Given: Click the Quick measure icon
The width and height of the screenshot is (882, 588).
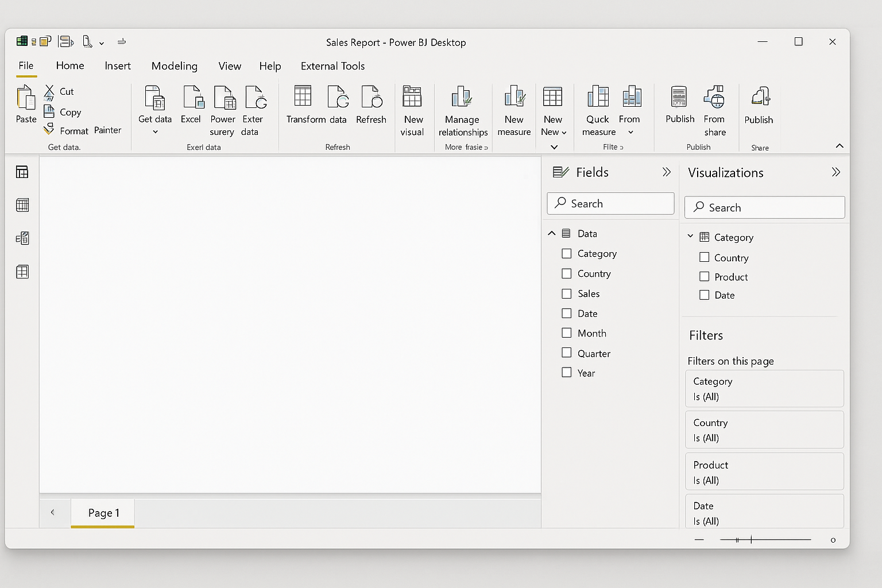Looking at the screenshot, I should [x=598, y=97].
